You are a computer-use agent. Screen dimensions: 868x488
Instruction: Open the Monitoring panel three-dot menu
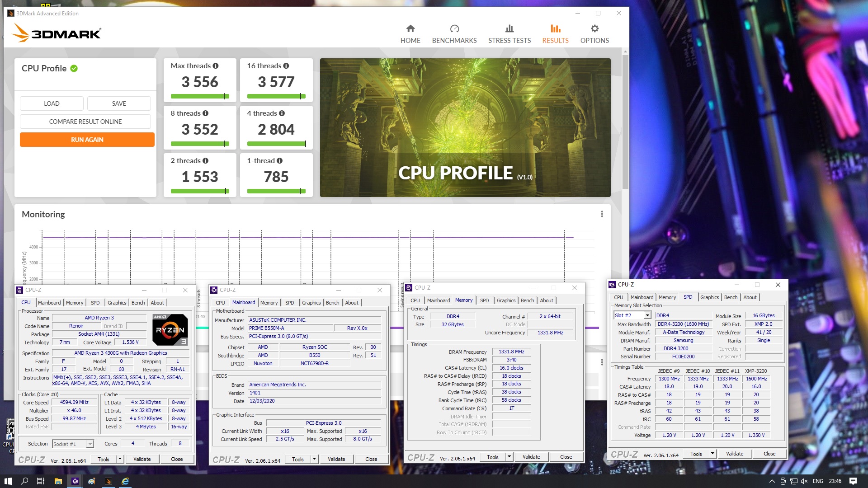click(602, 214)
